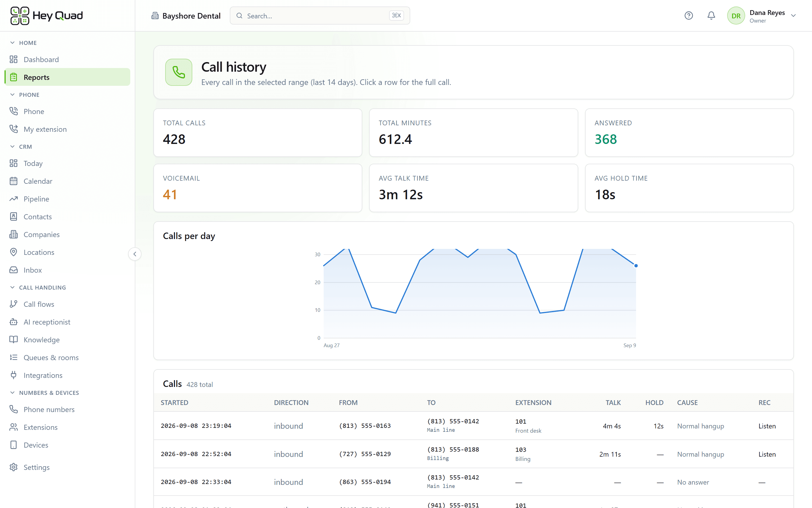
Task: Click the Hey Quad logo
Action: (x=46, y=16)
